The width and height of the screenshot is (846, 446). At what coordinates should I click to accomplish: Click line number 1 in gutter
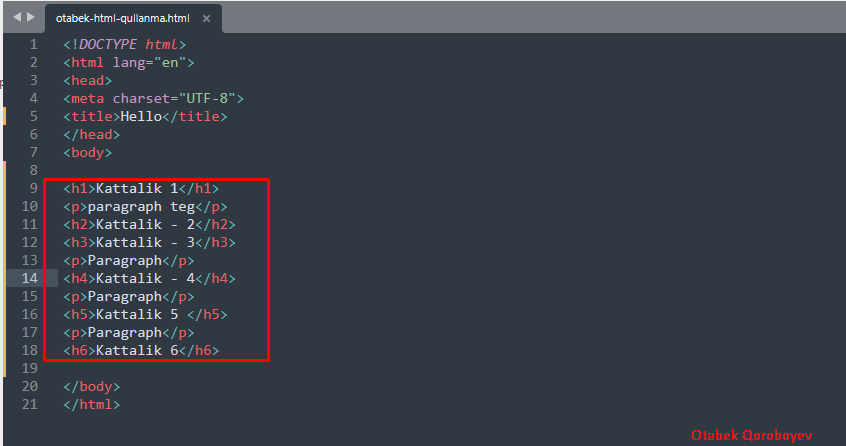pos(33,44)
